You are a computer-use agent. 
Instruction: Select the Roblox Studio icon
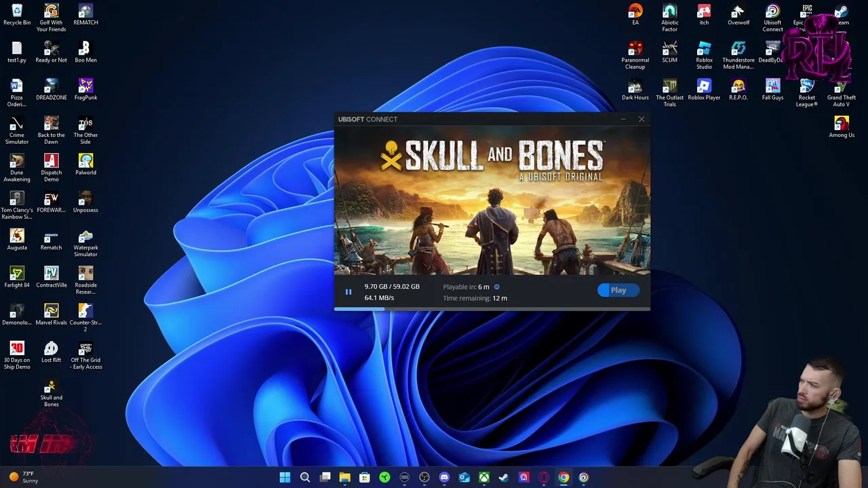(704, 56)
